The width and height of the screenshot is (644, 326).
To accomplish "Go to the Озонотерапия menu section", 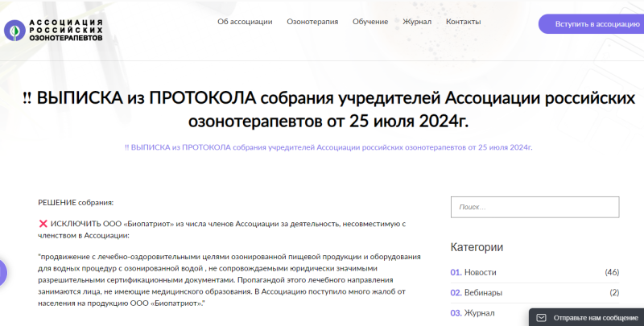I will pos(312,22).
